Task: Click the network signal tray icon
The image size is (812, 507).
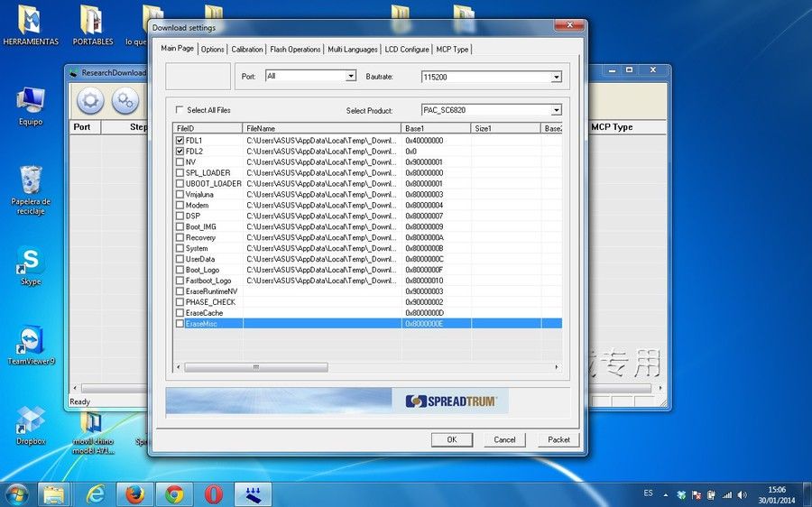Action: (727, 495)
